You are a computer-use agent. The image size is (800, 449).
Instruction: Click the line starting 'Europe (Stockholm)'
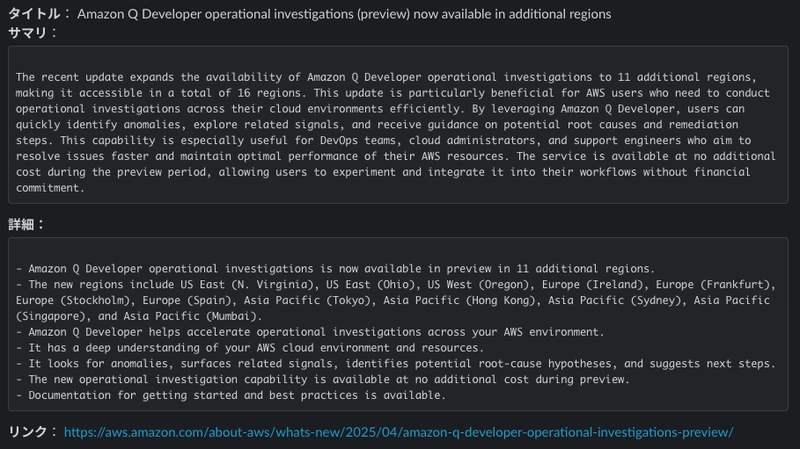(x=392, y=300)
